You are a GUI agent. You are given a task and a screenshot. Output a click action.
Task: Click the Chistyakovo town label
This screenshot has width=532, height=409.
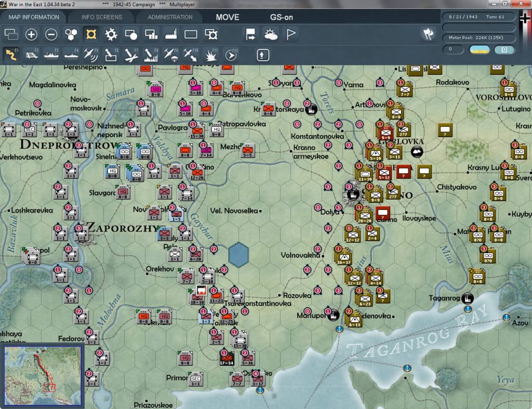click(457, 187)
